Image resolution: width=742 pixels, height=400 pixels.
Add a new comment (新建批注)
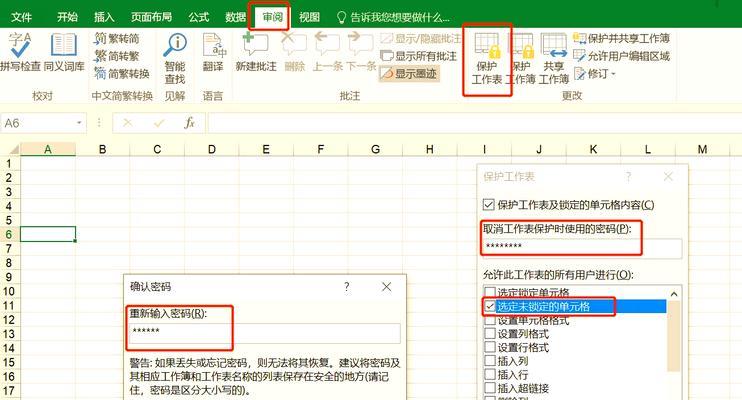256,52
